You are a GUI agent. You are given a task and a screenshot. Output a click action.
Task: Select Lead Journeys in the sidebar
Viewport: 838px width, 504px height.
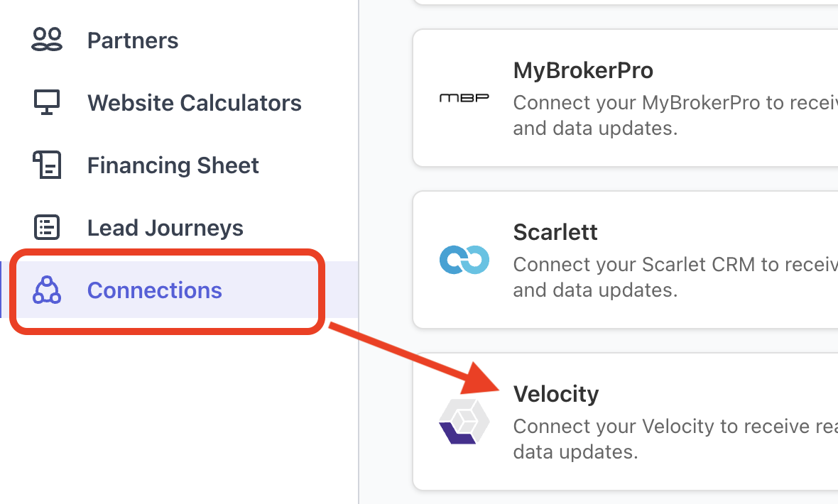[165, 228]
